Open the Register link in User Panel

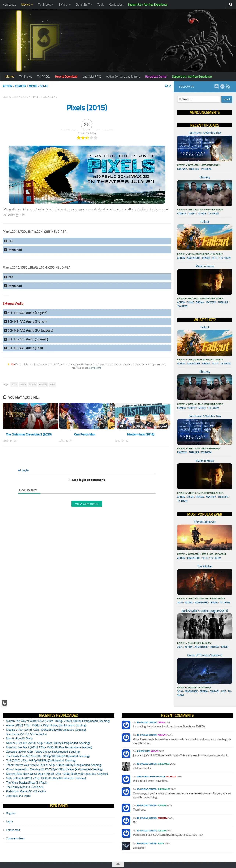pos(11,813)
